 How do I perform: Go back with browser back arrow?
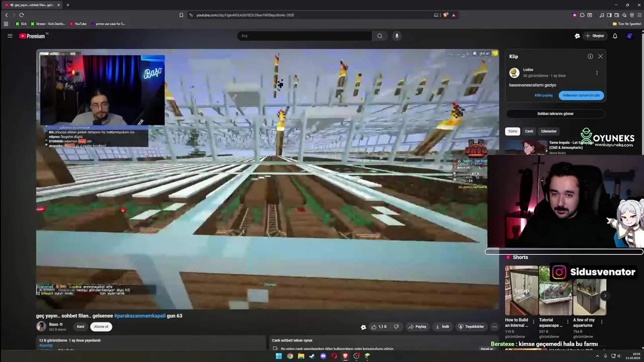pos(7,15)
